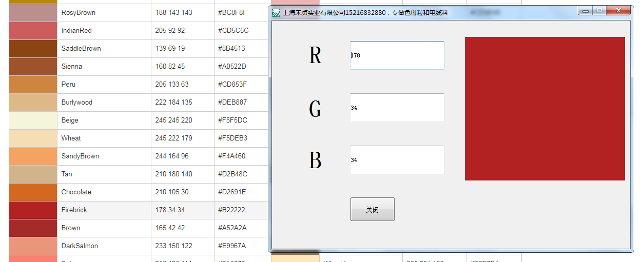
Task: Select the DarkSalmon color name cell
Action: (x=104, y=246)
